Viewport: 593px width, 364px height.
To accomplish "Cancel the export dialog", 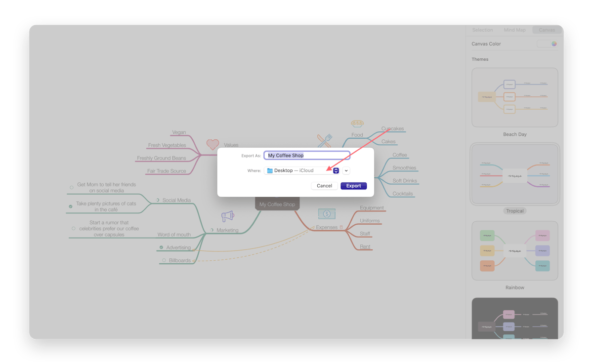I will tap(324, 186).
